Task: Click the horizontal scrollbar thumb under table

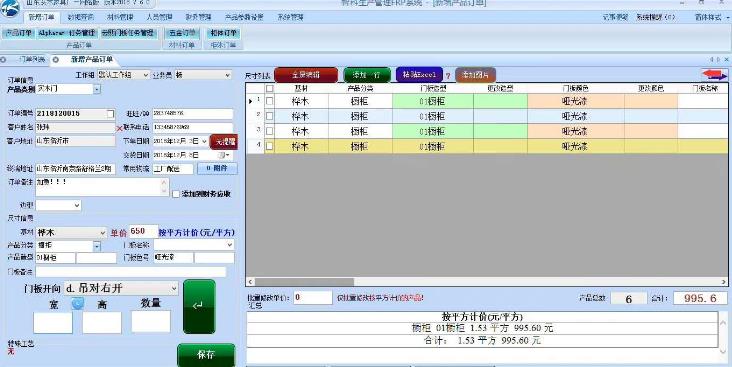Action: click(304, 282)
